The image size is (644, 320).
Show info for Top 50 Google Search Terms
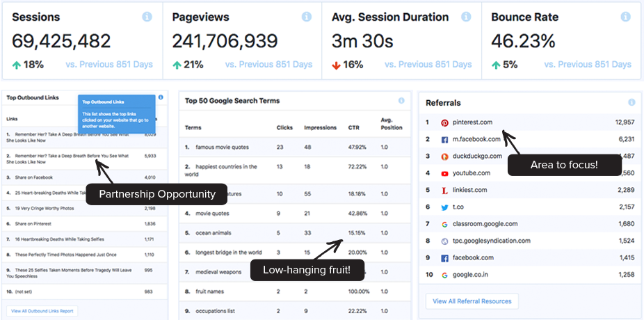(x=401, y=101)
